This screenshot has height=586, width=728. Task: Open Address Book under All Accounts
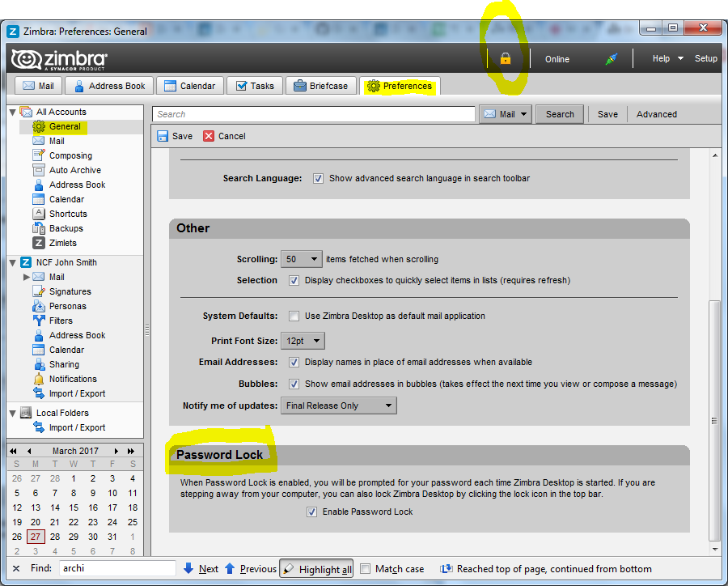tap(77, 185)
